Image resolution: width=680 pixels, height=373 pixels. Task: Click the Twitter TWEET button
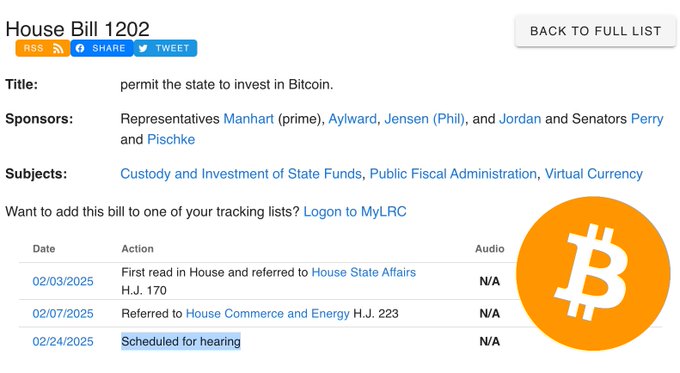(x=165, y=48)
